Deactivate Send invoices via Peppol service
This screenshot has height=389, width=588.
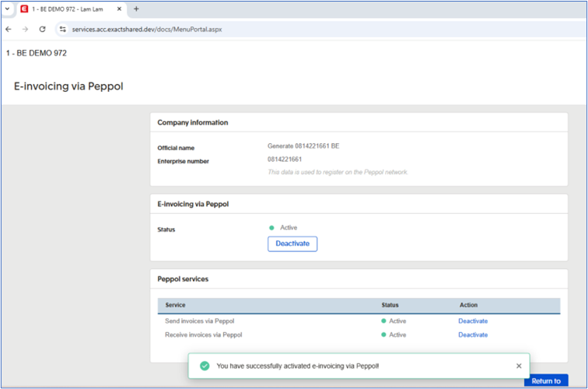coord(473,321)
